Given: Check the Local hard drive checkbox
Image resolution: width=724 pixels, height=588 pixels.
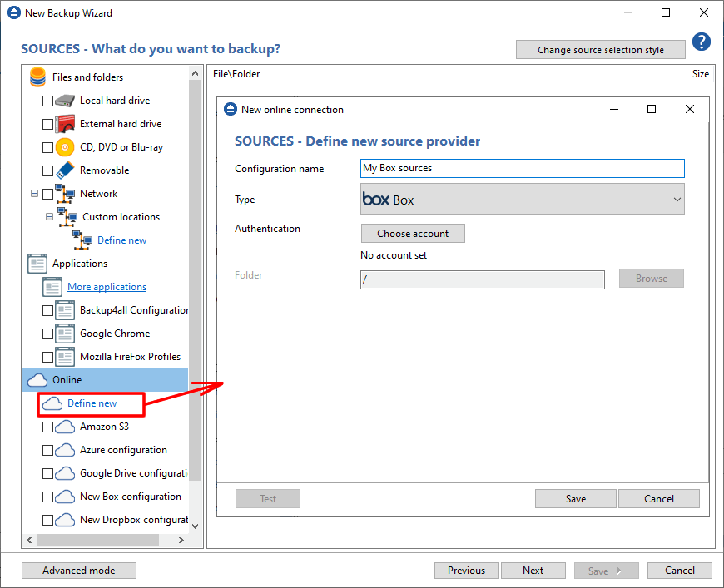Looking at the screenshot, I should click(x=47, y=101).
